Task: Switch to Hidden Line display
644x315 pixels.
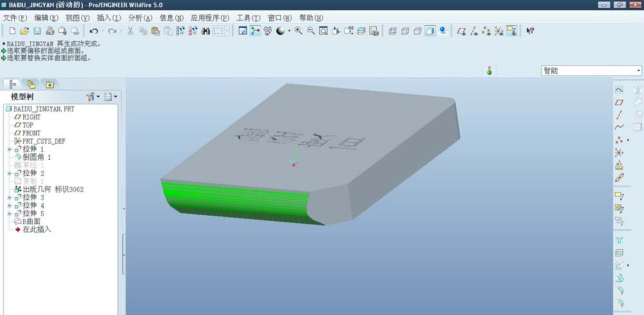Action: pos(405,31)
